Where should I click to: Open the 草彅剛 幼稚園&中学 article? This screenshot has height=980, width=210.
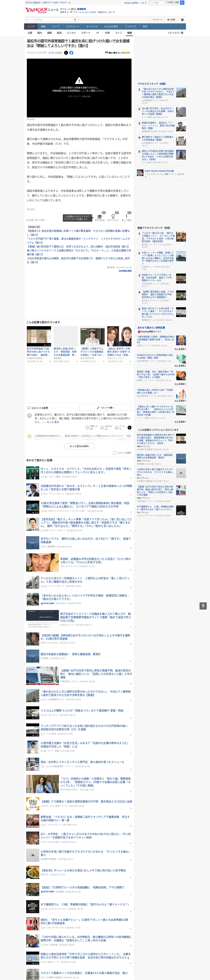(x=95, y=560)
